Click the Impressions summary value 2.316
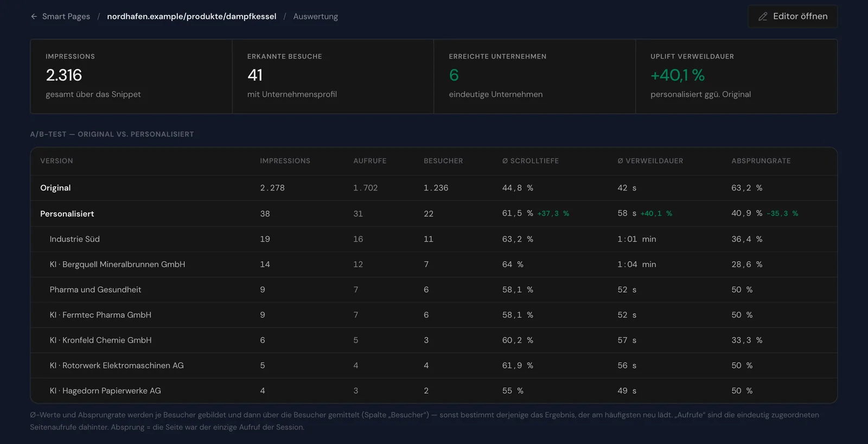The image size is (868, 444). [64, 75]
